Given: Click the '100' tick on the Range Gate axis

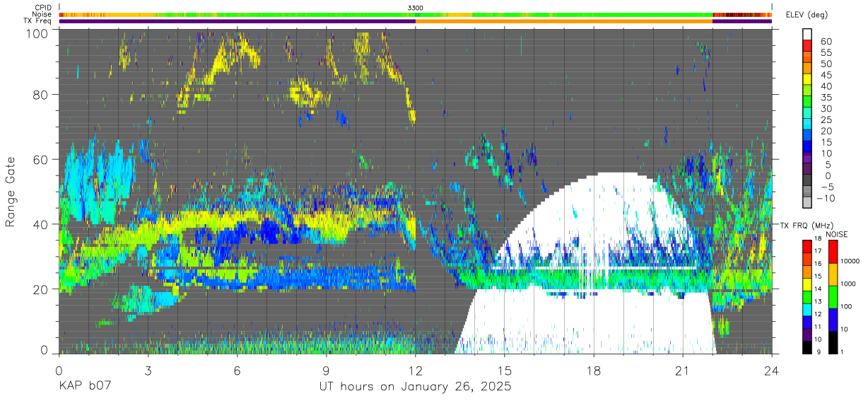Looking at the screenshot, I should (x=37, y=33).
